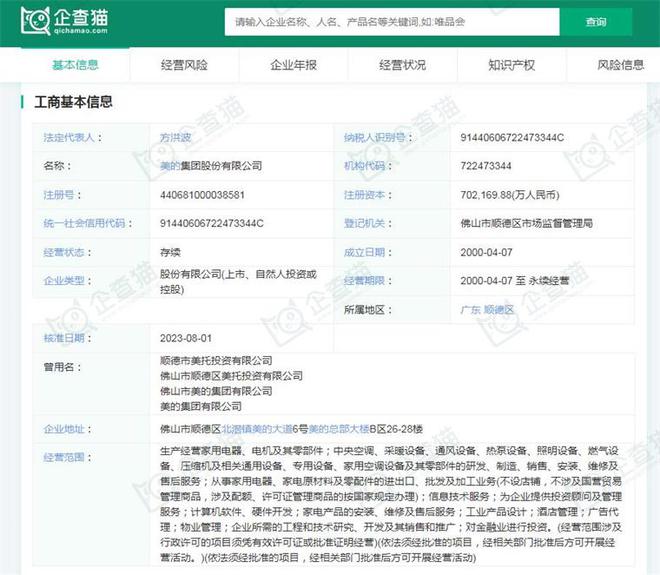
Task: Click the 美的 link in the company name
Action: click(x=170, y=166)
